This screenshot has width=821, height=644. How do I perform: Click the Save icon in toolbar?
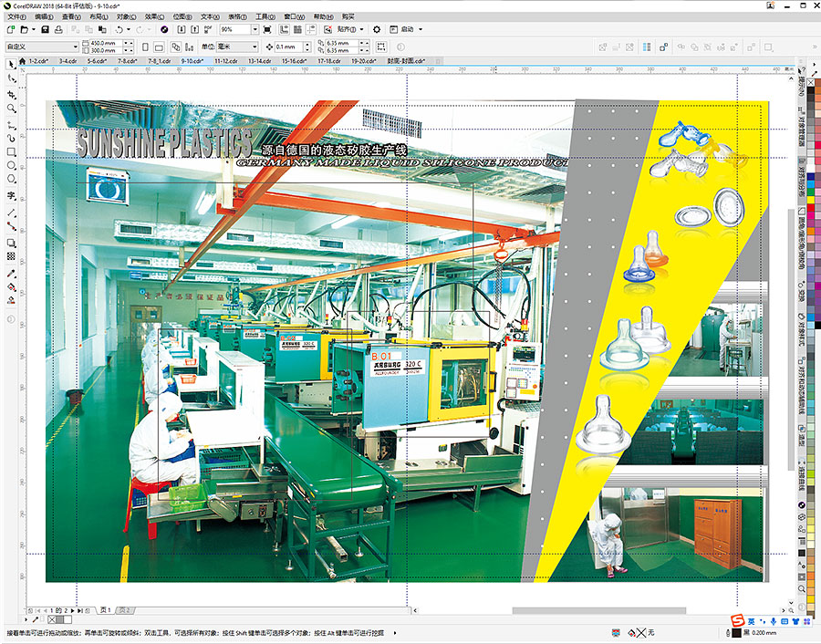45,29
